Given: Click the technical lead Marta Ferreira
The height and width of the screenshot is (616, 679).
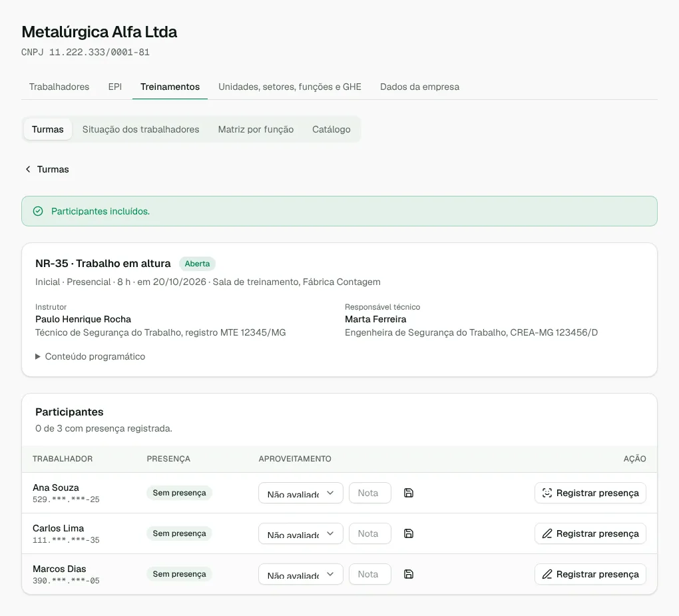Looking at the screenshot, I should pyautogui.click(x=375, y=319).
